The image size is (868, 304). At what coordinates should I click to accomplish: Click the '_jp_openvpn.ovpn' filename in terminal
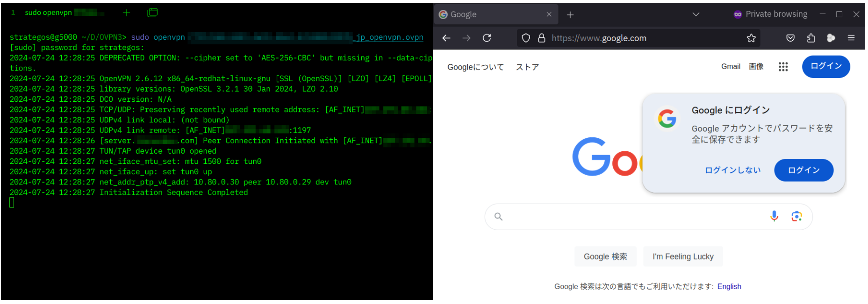388,37
